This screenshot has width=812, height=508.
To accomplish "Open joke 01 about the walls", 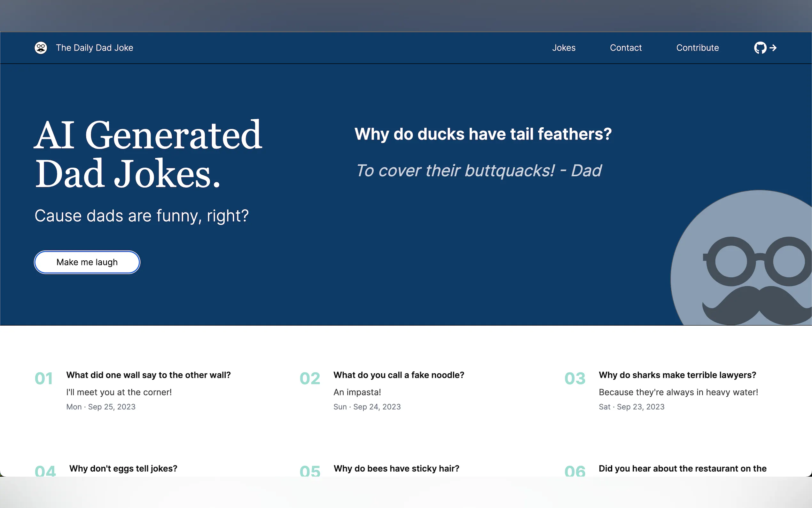I will pyautogui.click(x=148, y=375).
